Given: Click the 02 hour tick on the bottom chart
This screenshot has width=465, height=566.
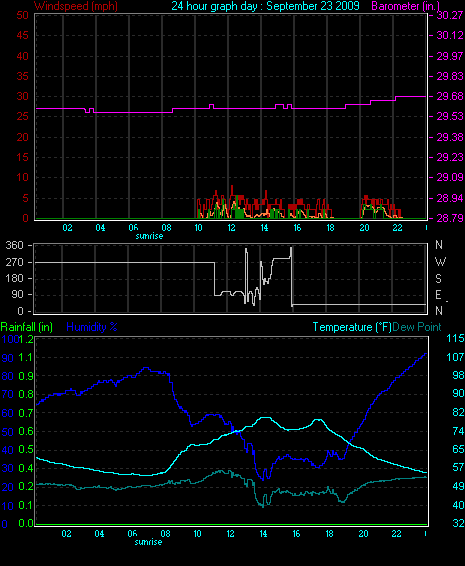Looking at the screenshot, I should coord(66,534).
